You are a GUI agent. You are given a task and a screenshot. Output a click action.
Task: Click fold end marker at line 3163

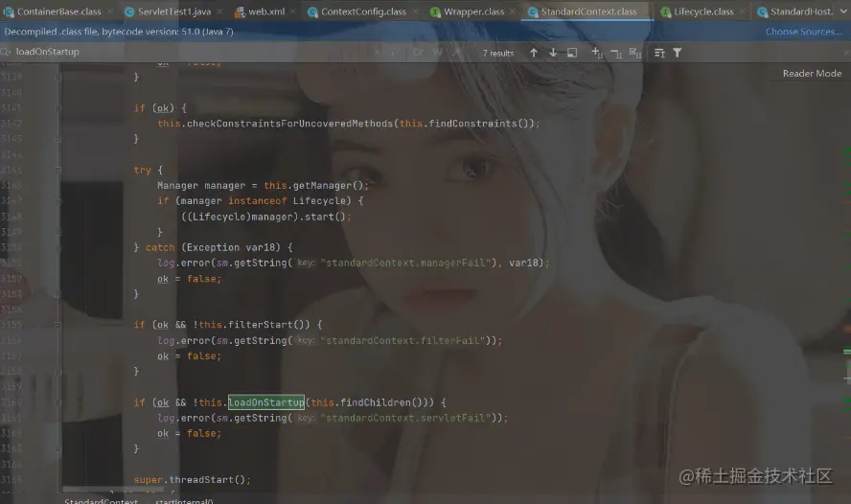pos(58,448)
